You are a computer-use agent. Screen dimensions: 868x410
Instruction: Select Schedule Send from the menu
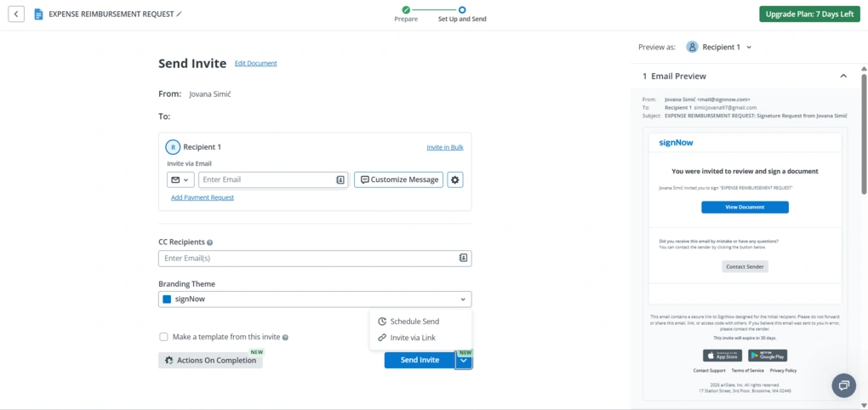(414, 322)
